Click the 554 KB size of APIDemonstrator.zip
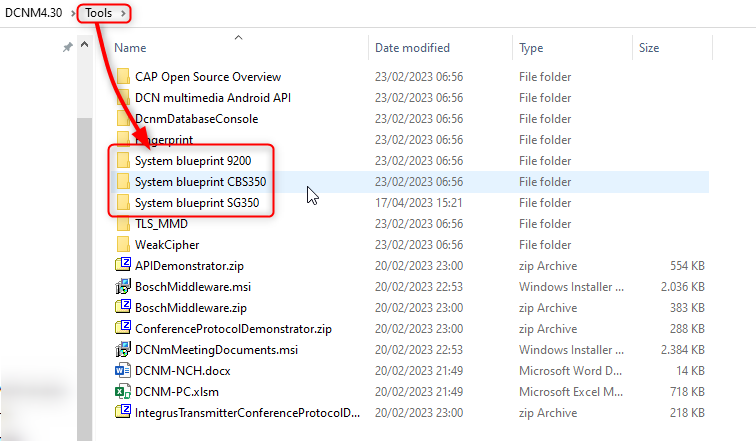 (687, 266)
